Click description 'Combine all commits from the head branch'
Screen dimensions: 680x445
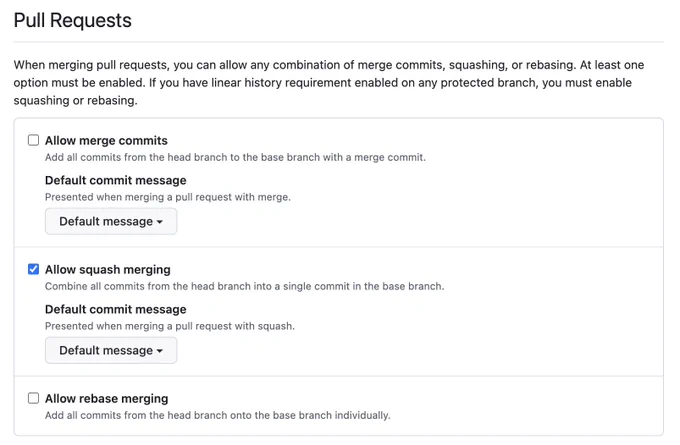[x=245, y=286]
